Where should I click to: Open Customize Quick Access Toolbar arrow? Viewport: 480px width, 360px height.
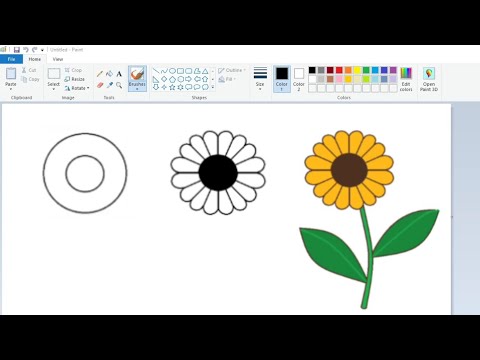[x=42, y=50]
